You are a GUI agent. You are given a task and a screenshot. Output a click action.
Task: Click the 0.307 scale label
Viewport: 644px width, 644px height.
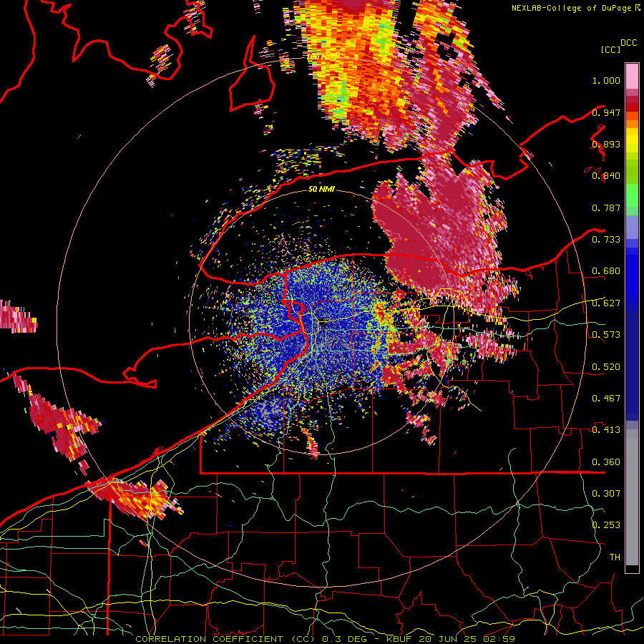[606, 494]
